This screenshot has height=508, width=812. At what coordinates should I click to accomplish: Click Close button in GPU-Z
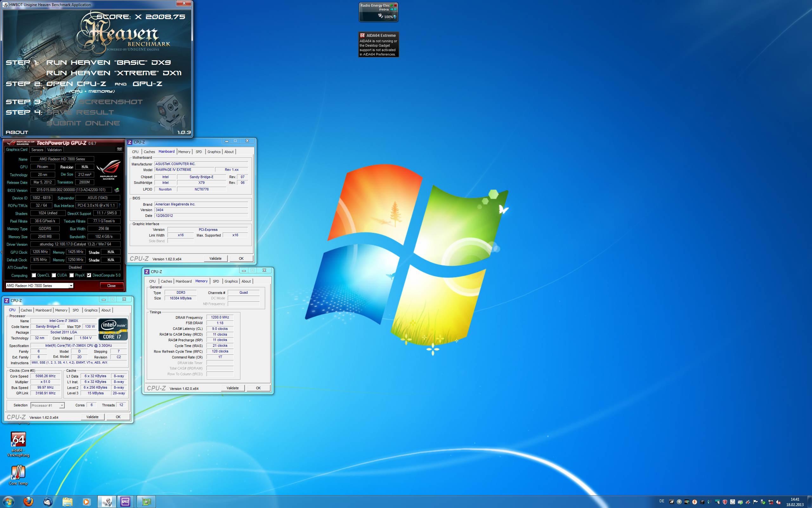pyautogui.click(x=111, y=285)
